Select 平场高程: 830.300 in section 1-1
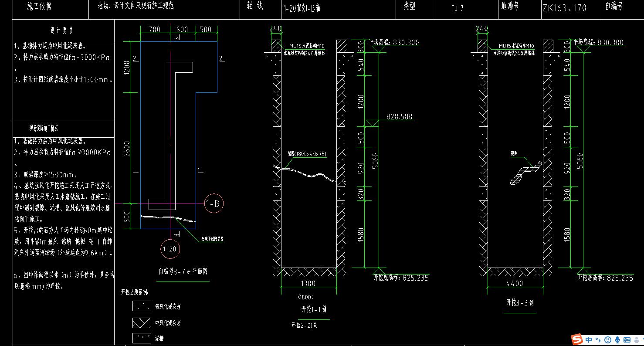Viewport: 644px width, 346px height. tap(394, 42)
